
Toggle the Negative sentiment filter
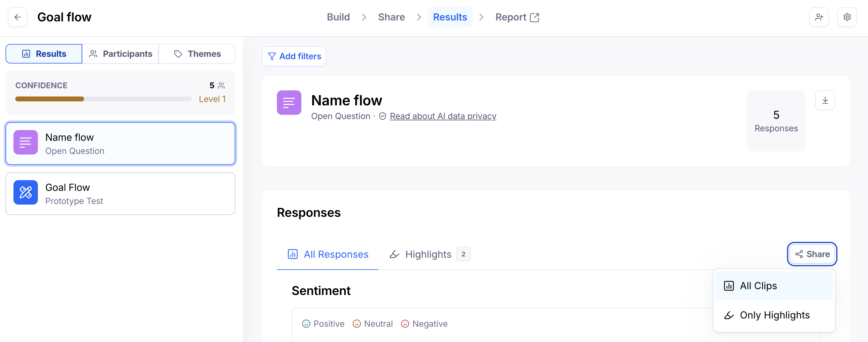click(424, 323)
